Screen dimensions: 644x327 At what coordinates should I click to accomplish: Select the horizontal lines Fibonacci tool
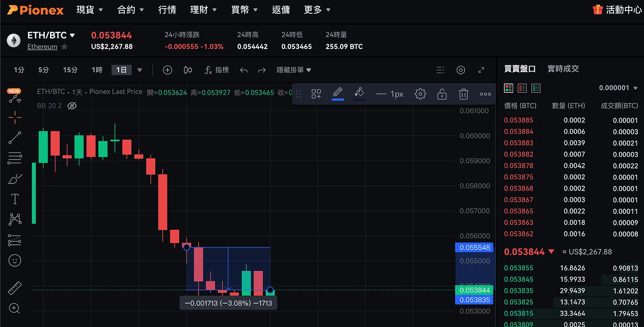click(15, 158)
